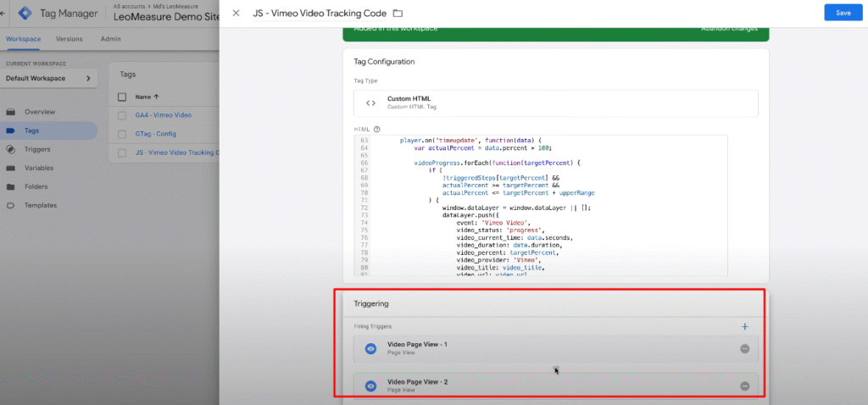Check the GA4 - Vimeo Video tag checkbox
868x405 pixels.
(122, 115)
